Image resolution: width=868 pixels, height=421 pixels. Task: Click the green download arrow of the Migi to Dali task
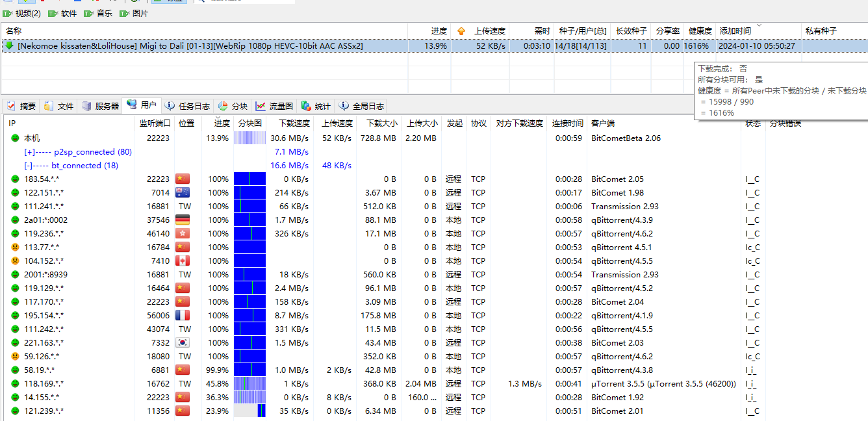click(9, 46)
